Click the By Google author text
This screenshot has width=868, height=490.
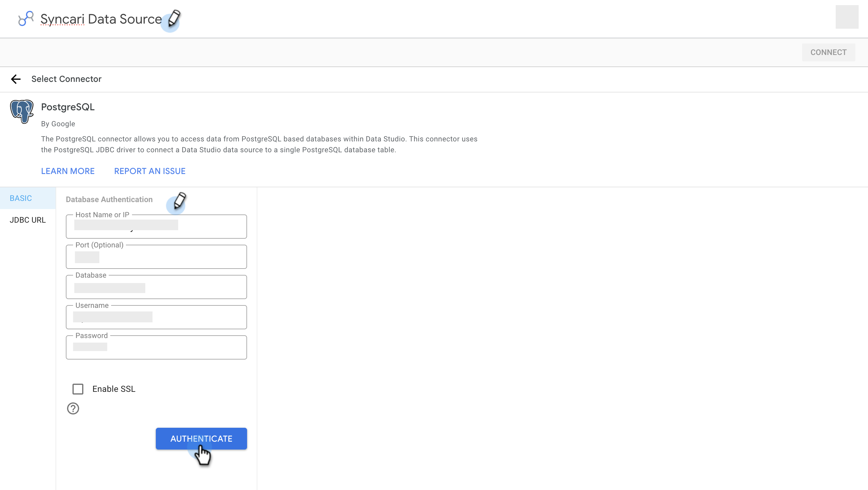(x=58, y=124)
